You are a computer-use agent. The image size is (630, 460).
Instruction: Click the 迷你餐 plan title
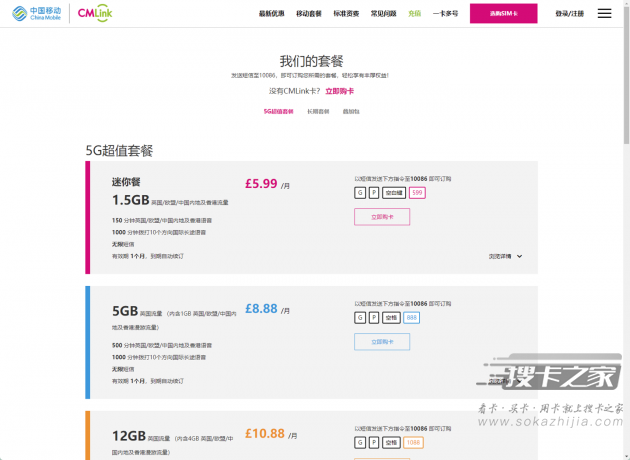tap(126, 182)
